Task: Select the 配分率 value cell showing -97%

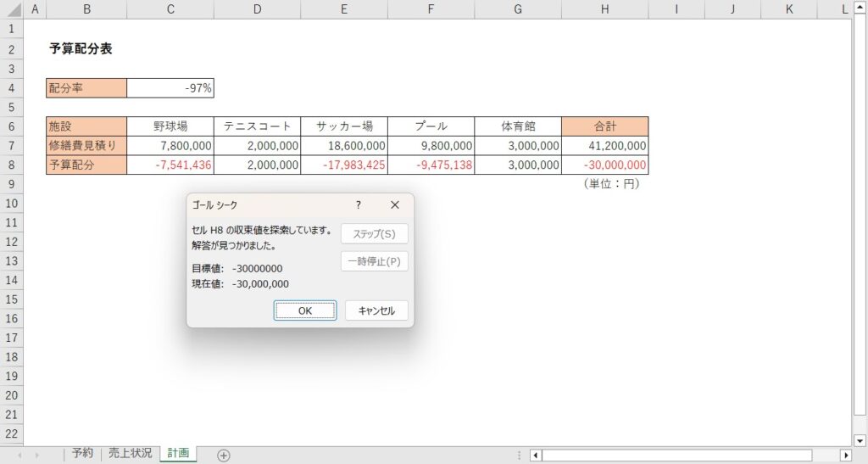Action: [170, 88]
